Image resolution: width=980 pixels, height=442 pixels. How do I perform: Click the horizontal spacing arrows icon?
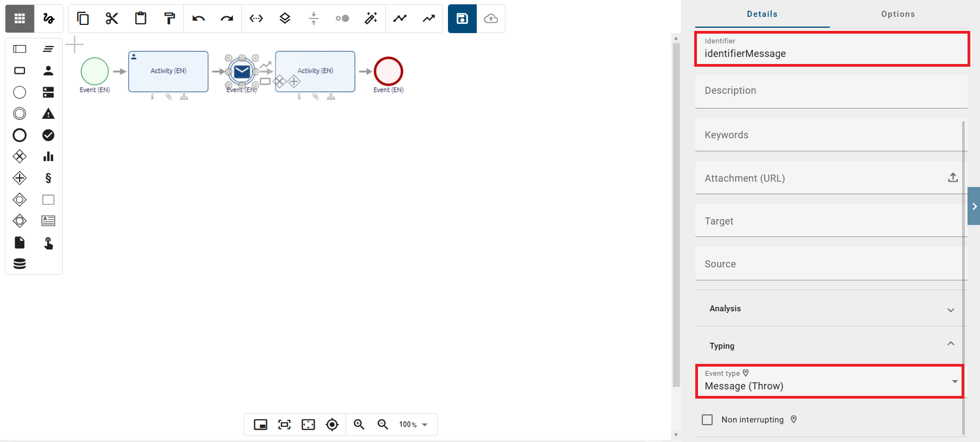click(256, 18)
